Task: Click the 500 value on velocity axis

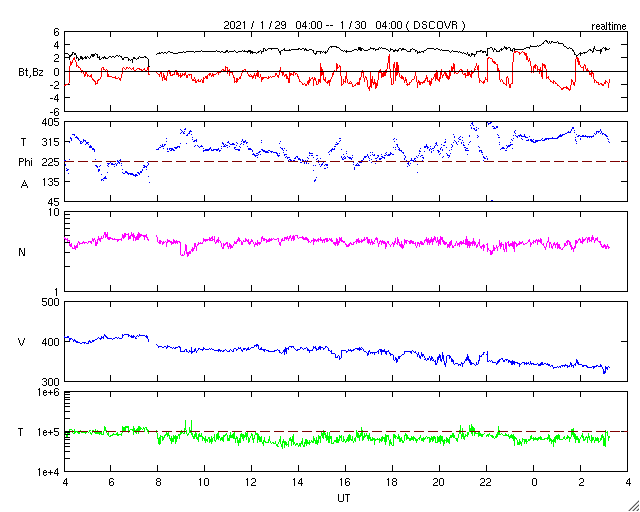Action: [52, 302]
